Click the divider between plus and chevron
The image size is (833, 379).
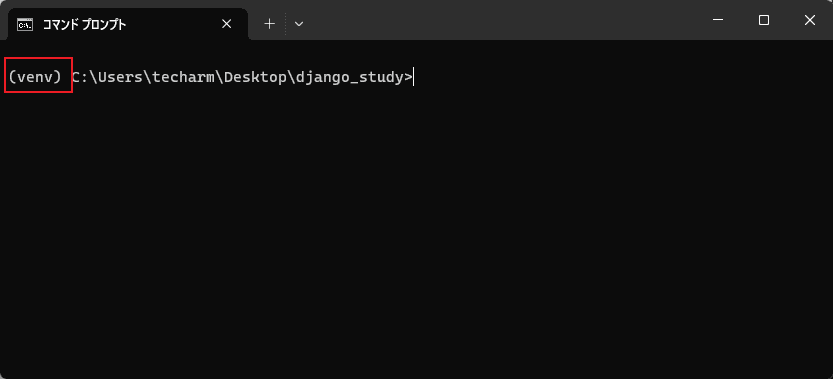click(x=285, y=24)
